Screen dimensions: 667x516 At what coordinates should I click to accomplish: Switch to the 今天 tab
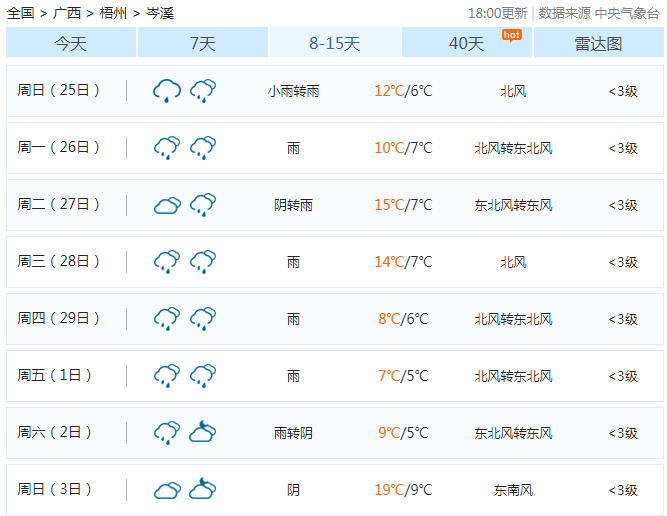click(x=71, y=43)
